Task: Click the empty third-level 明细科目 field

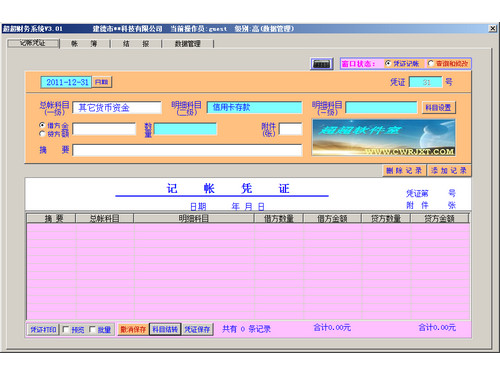Action: pos(381,108)
